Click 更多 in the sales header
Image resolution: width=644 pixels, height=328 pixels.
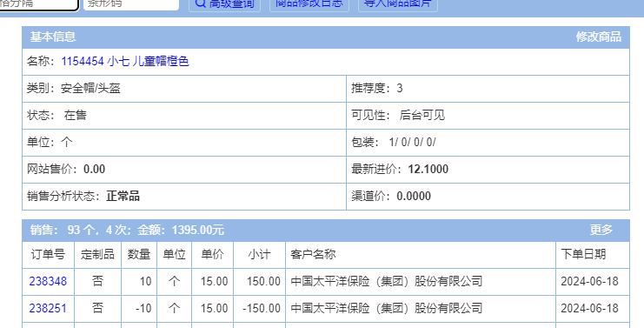[x=601, y=231]
